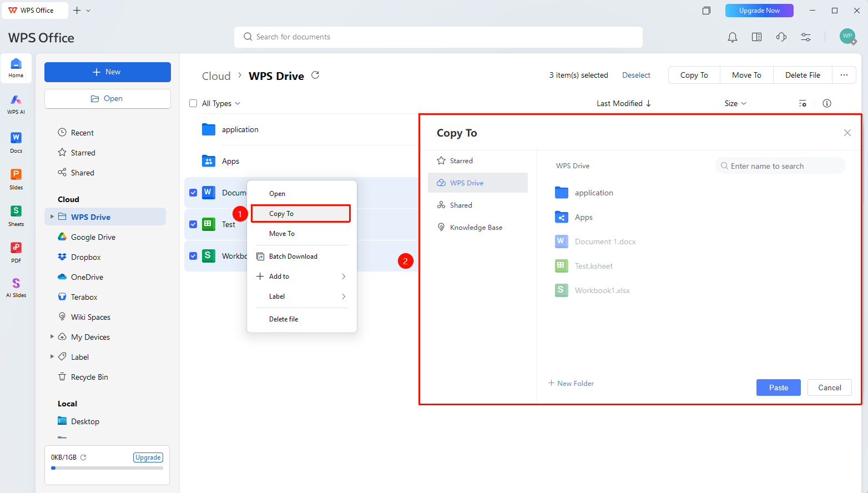Expand the Label tree node

point(52,356)
